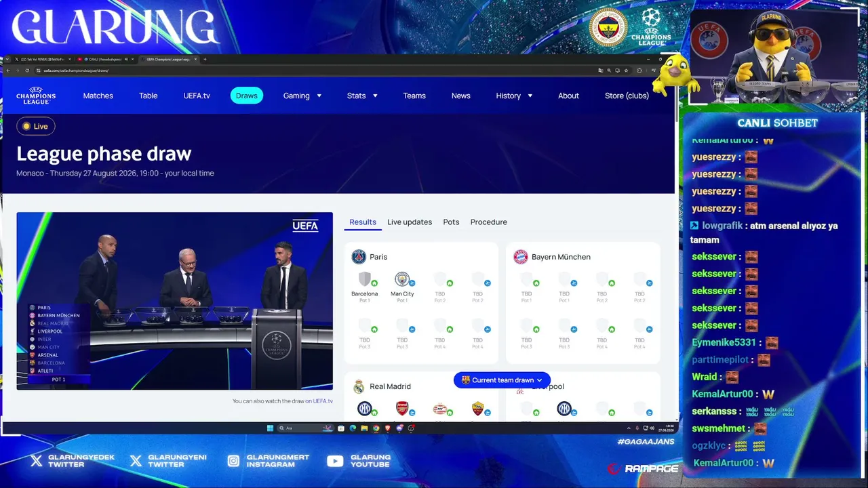Click swsmehmet chat username
The width and height of the screenshot is (868, 488).
(x=719, y=428)
